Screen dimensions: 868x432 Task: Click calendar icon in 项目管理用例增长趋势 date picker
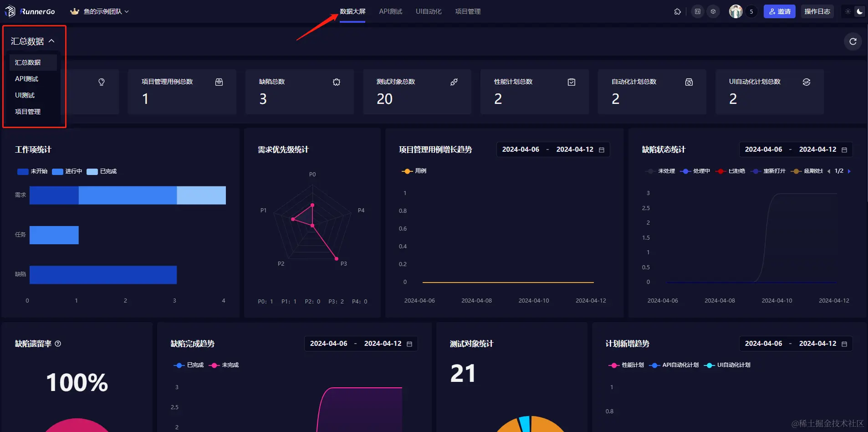602,150
